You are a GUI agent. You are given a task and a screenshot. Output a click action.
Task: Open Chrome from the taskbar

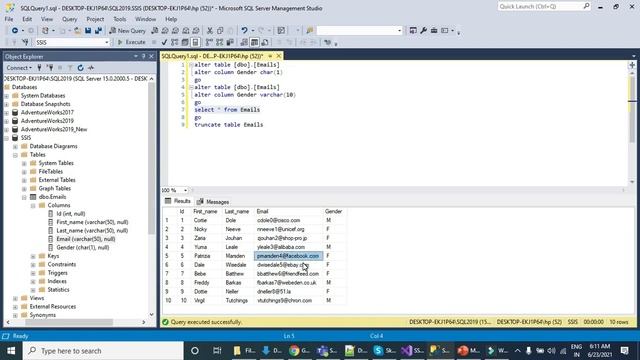pyautogui.click(x=299, y=351)
